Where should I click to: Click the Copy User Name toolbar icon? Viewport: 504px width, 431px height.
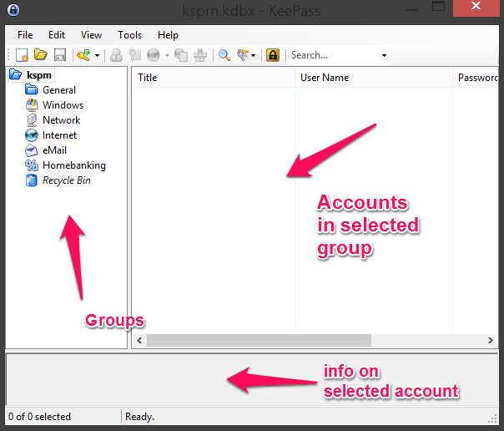116,55
